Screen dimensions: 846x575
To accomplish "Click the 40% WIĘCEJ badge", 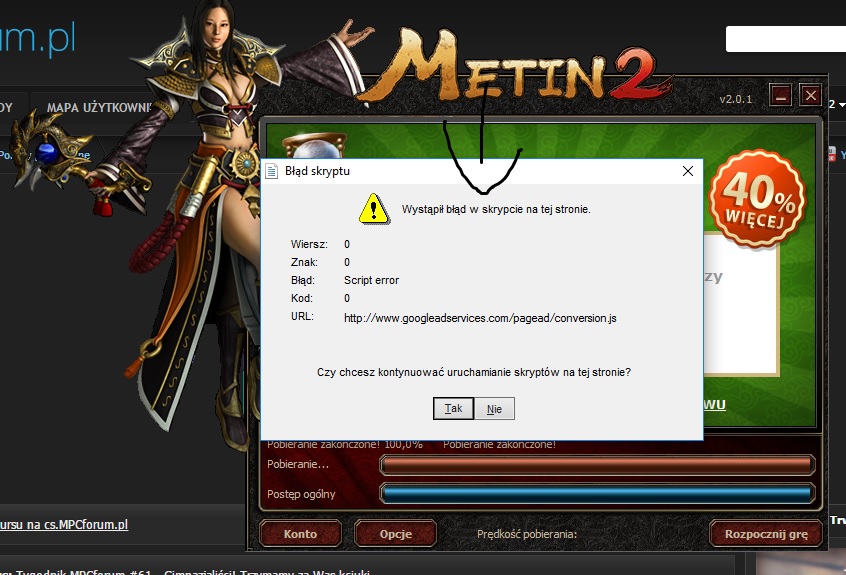I will point(757,200).
